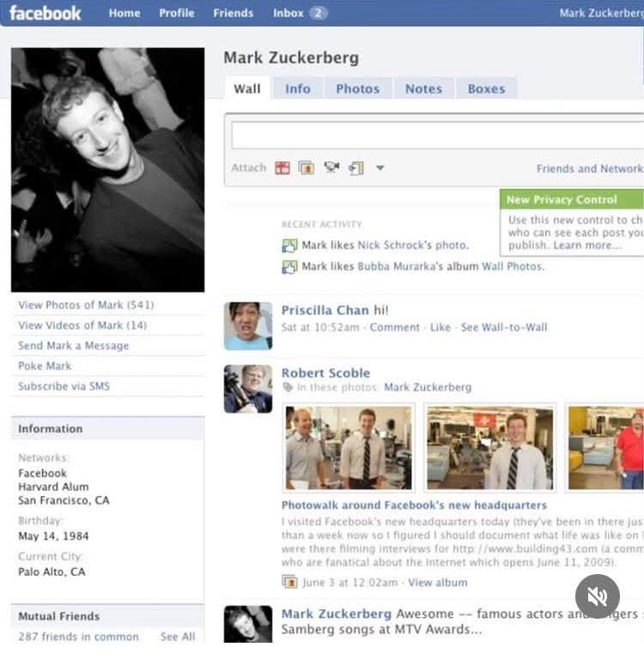Open Priscilla Chan's name link
This screenshot has height=659, width=644.
click(325, 310)
